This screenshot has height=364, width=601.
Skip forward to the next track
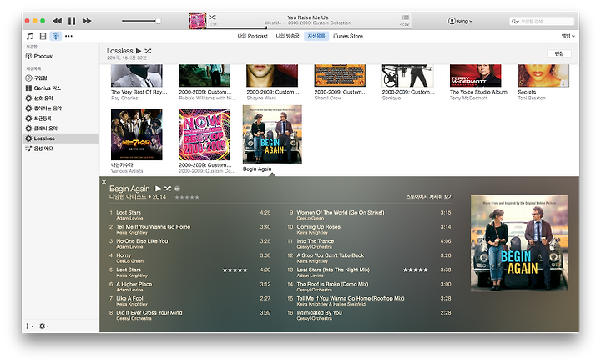coord(87,21)
